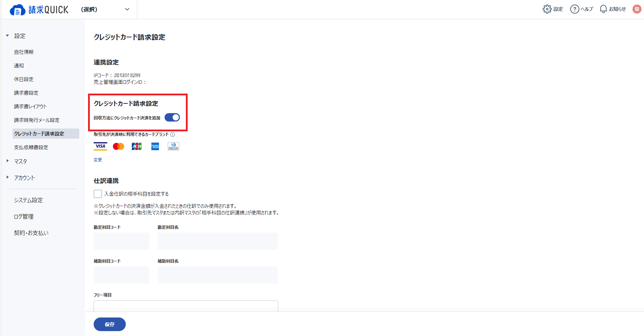This screenshot has height=336, width=644.
Task: Click the VISA card brand logo
Action: pos(100,146)
